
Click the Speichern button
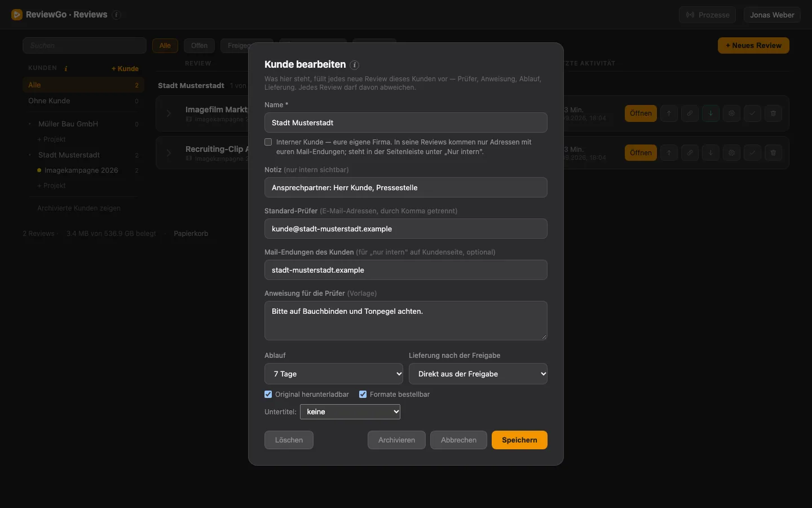[x=519, y=440]
